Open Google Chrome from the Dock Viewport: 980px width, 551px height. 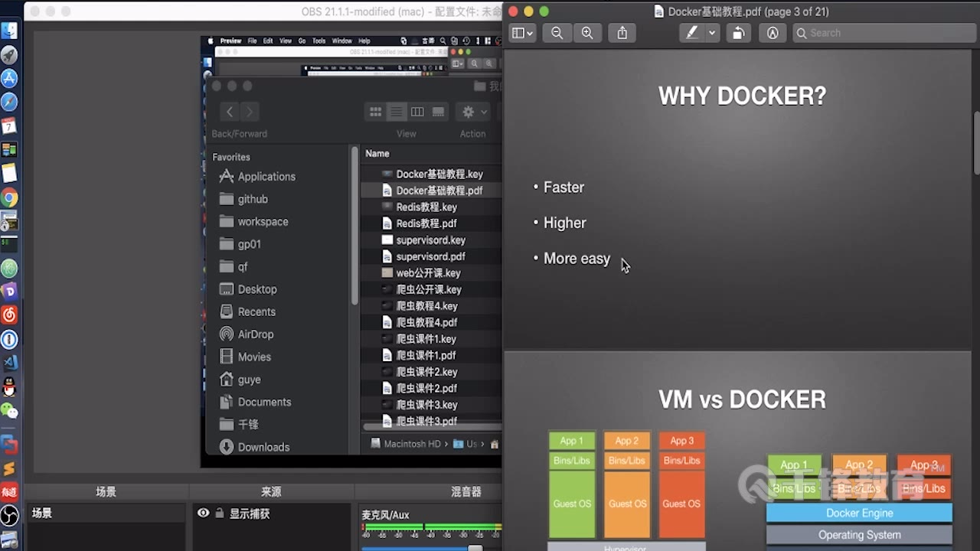pyautogui.click(x=9, y=198)
